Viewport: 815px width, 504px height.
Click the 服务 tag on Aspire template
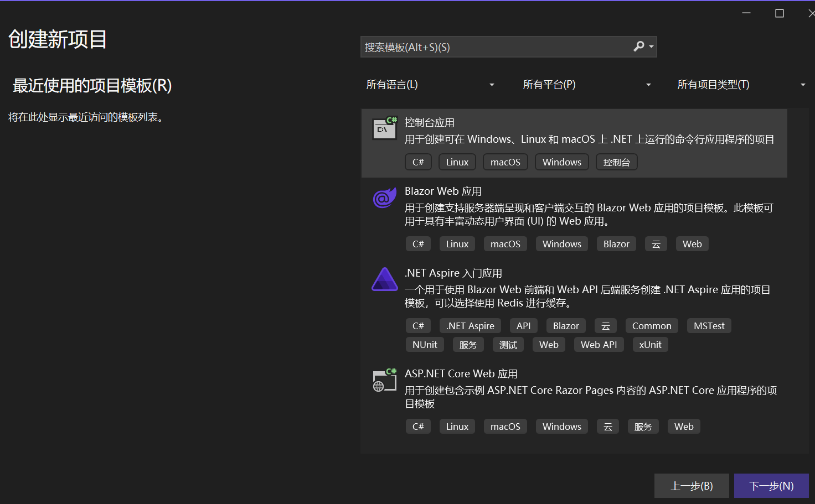point(468,345)
